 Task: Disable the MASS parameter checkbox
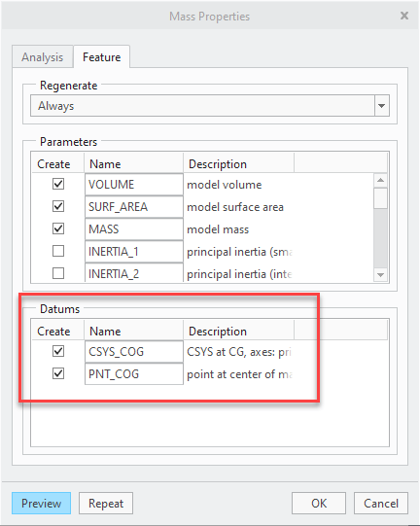pyautogui.click(x=58, y=228)
